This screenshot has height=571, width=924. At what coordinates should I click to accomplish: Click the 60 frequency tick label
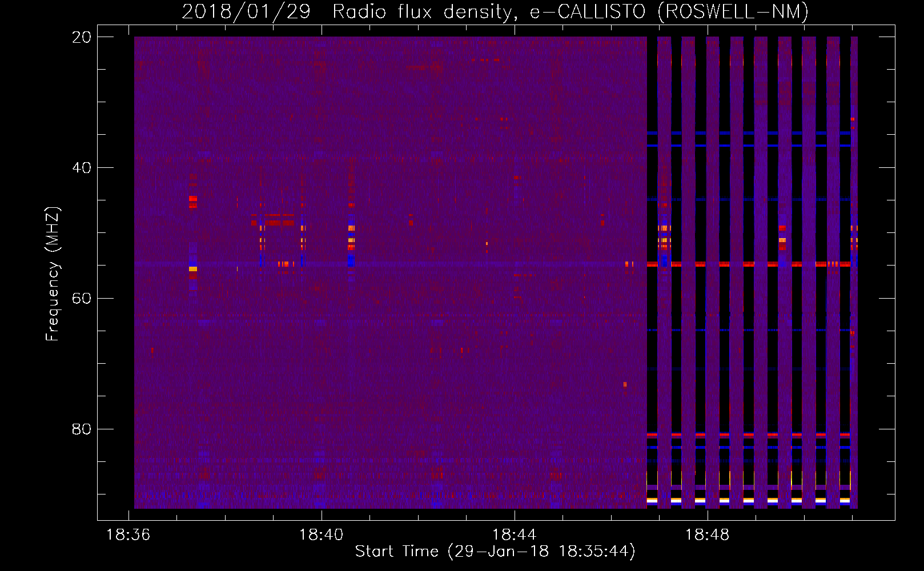[82, 299]
